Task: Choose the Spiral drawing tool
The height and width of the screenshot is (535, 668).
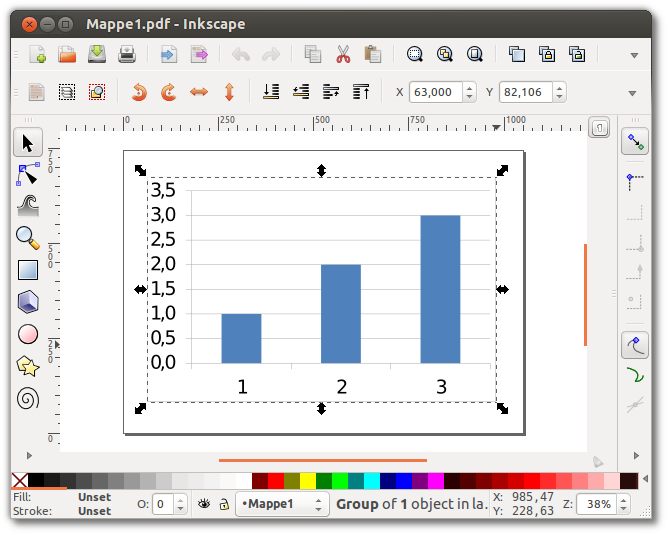Action: [28, 398]
